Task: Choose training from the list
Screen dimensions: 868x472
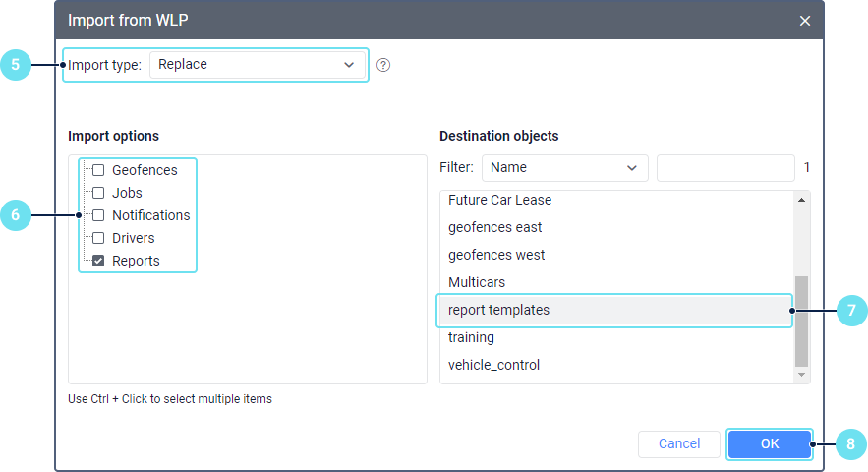Action: [471, 337]
